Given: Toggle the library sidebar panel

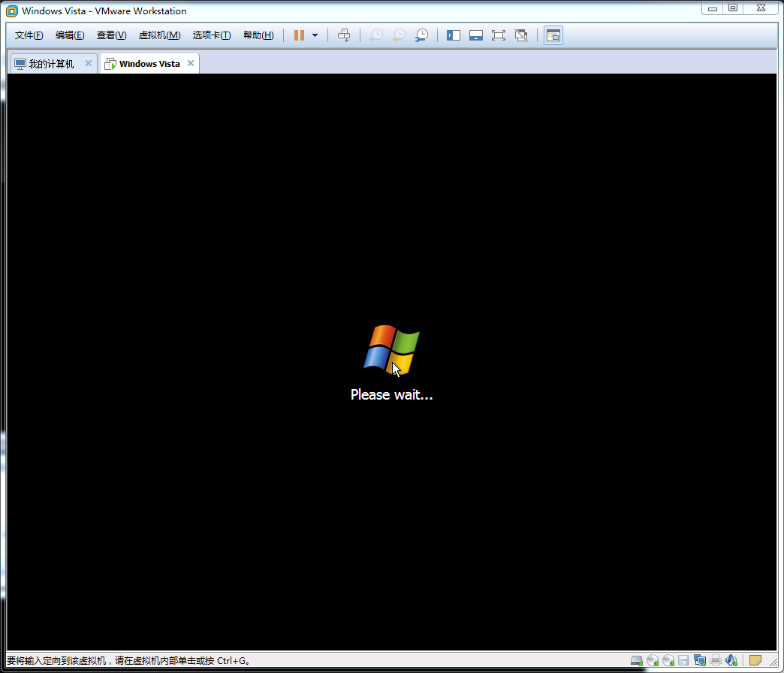Looking at the screenshot, I should [x=454, y=35].
